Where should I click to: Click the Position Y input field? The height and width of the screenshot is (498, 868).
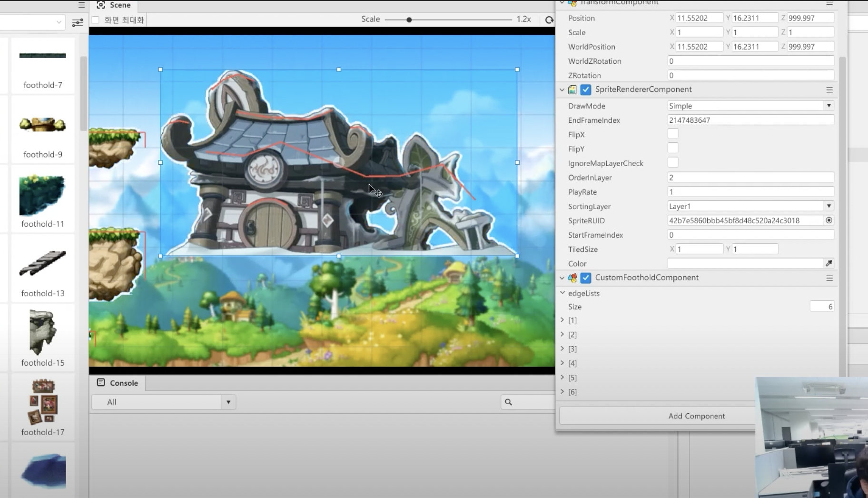coord(755,18)
